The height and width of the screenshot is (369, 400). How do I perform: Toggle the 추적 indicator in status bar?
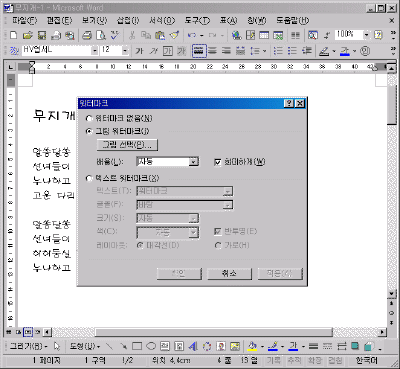pyautogui.click(x=294, y=361)
